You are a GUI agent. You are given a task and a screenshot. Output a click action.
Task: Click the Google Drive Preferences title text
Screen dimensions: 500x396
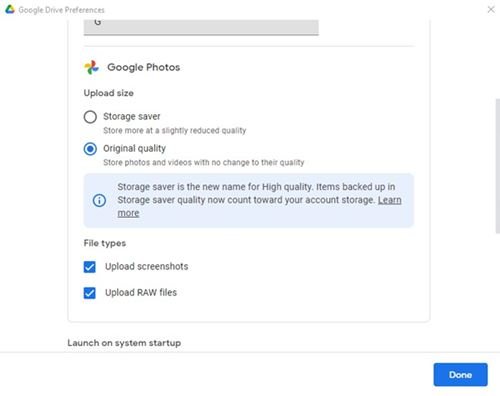pos(61,10)
